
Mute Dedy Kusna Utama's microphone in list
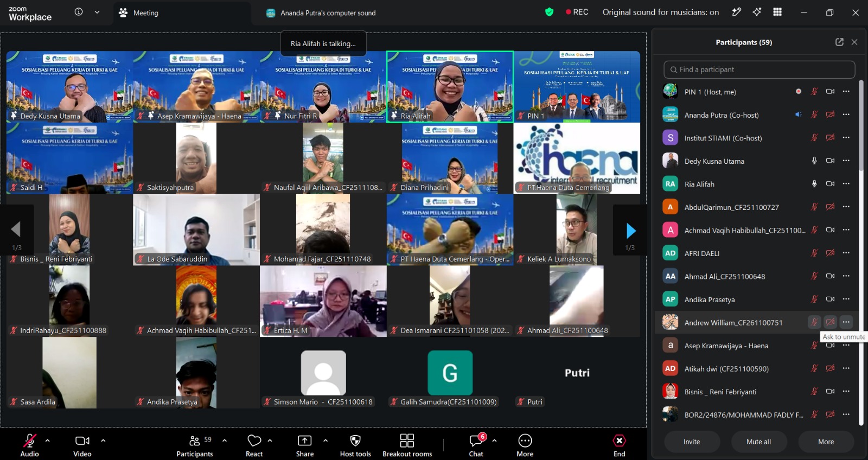[x=814, y=161]
